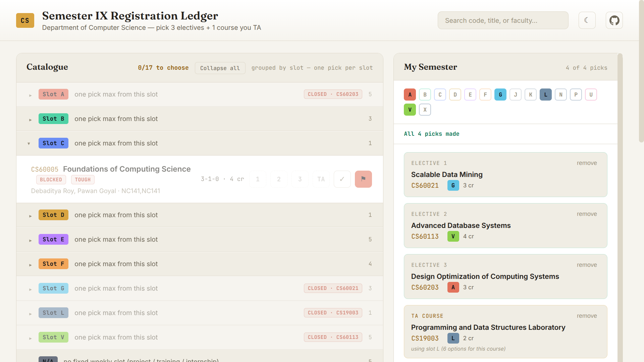Select slot chip P in My Semester

coord(576,95)
